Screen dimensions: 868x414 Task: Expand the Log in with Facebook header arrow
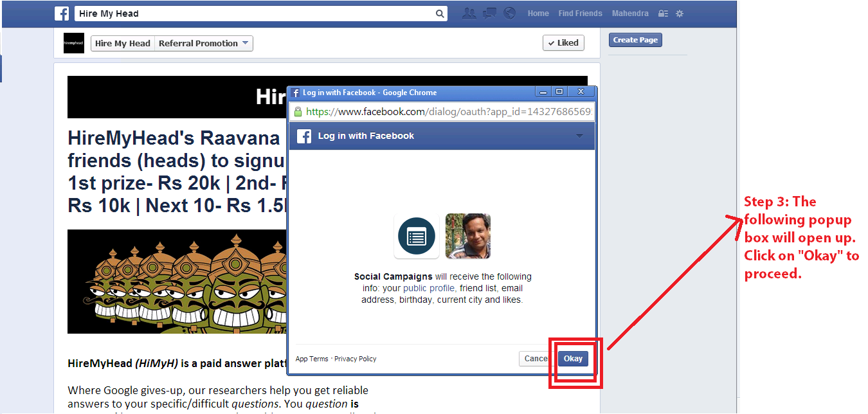tap(579, 136)
